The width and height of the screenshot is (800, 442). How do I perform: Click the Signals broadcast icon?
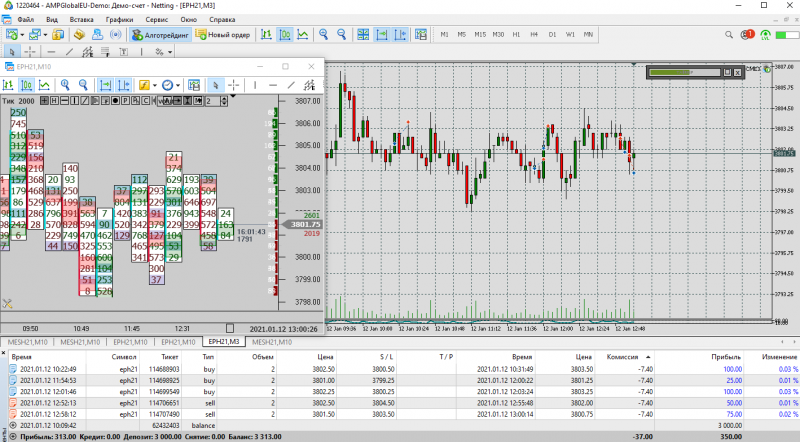point(116,35)
